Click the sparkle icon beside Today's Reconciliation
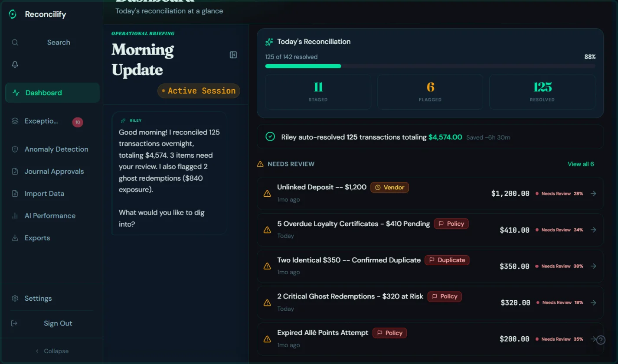 [269, 42]
